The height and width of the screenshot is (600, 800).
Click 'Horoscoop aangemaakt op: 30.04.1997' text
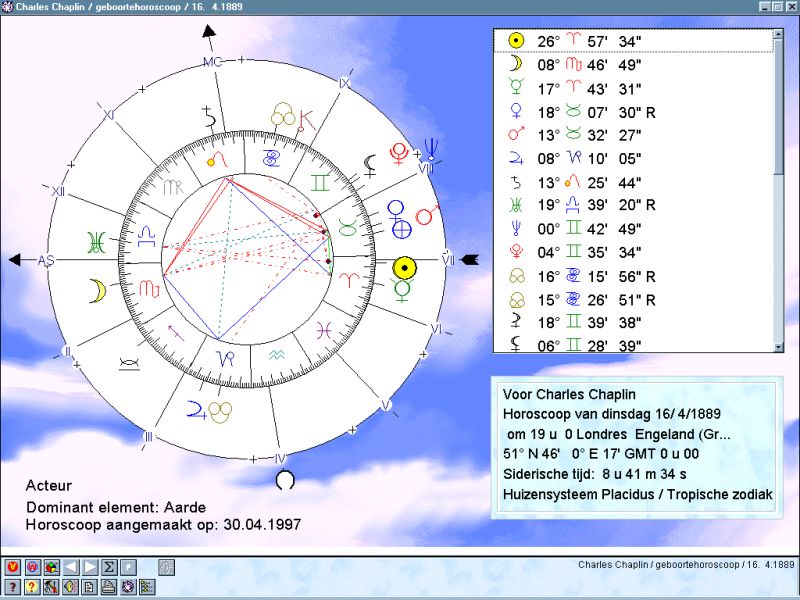(163, 524)
